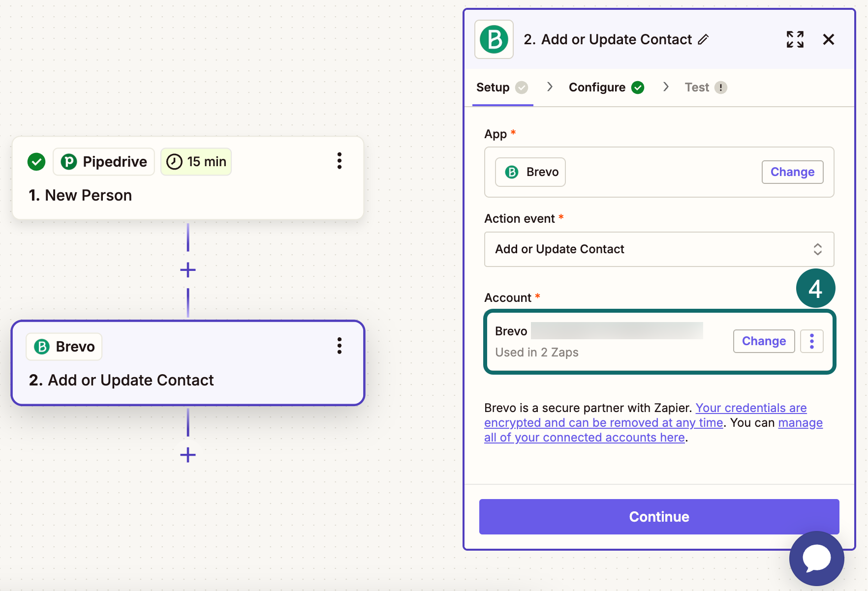Click the Brevo app badge on step 2
Viewport: 868px width, 591px height.
click(64, 347)
